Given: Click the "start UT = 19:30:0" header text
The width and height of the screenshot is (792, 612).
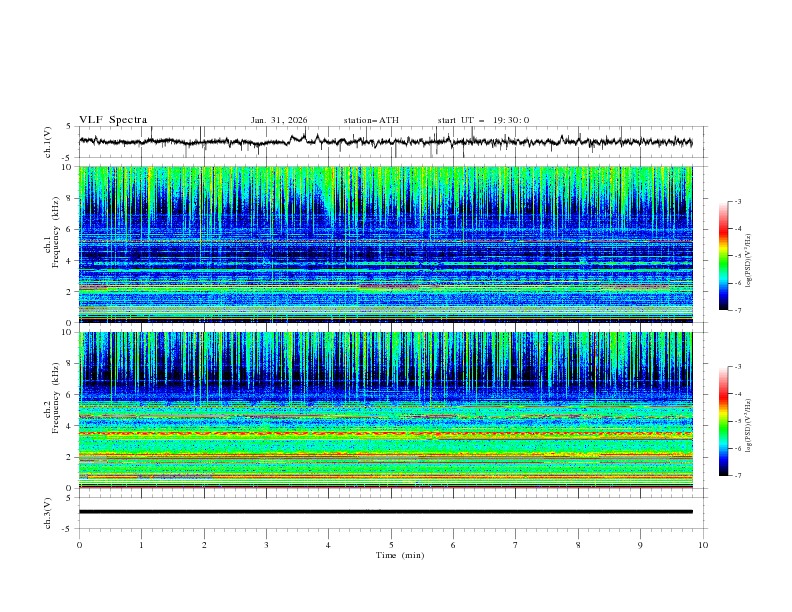Looking at the screenshot, I should (483, 120).
